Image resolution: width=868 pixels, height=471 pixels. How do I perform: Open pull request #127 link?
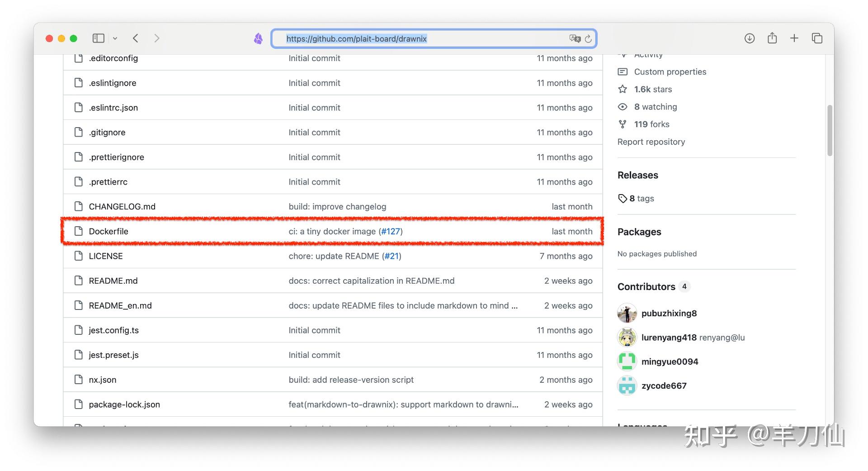point(391,231)
